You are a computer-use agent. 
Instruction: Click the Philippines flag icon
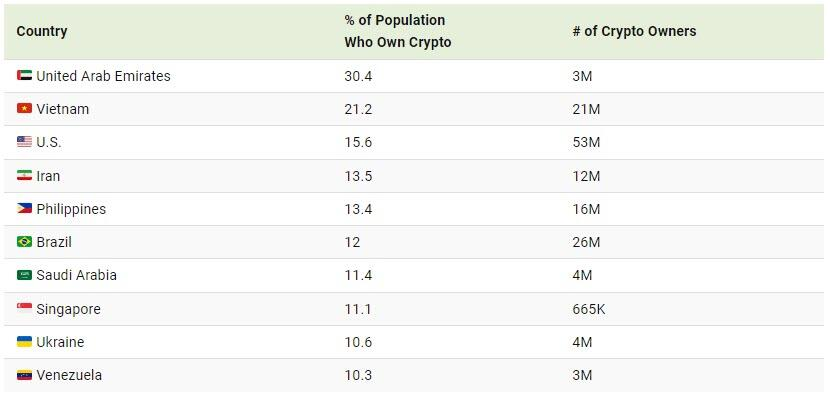click(24, 209)
